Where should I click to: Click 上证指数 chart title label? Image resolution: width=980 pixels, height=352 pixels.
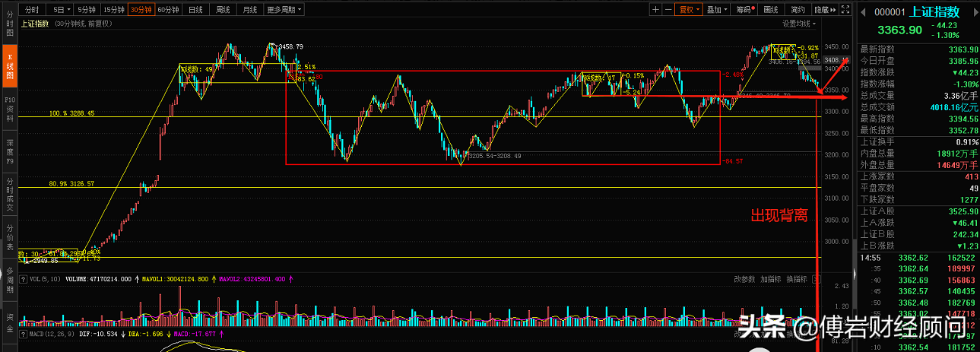click(x=35, y=24)
